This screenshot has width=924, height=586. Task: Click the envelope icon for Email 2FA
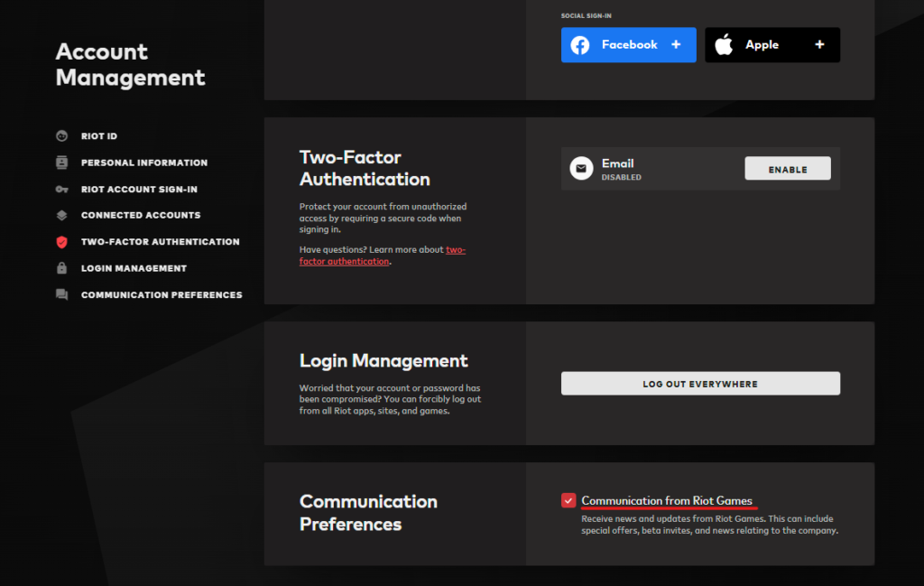tap(581, 169)
